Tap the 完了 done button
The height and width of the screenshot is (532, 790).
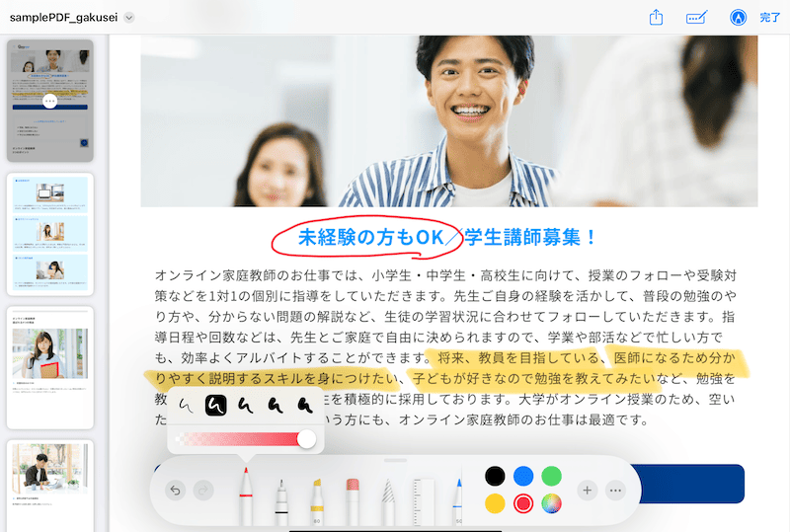[x=770, y=18]
